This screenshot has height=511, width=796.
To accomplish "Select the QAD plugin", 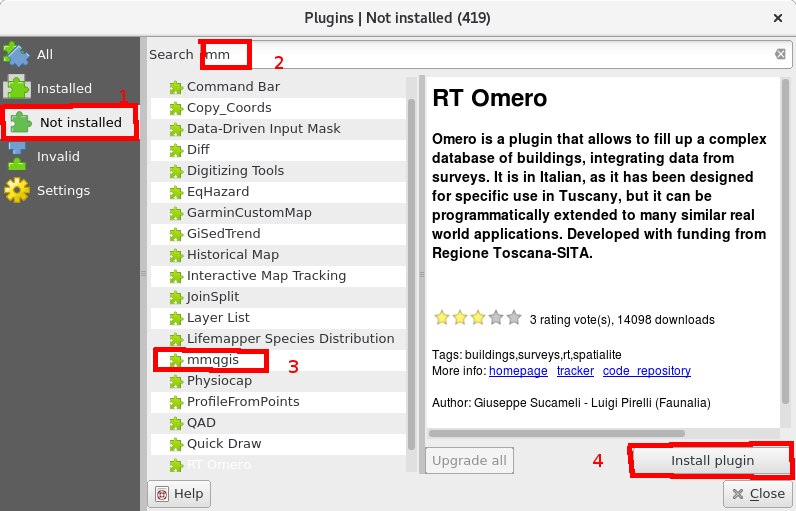I will (278, 423).
